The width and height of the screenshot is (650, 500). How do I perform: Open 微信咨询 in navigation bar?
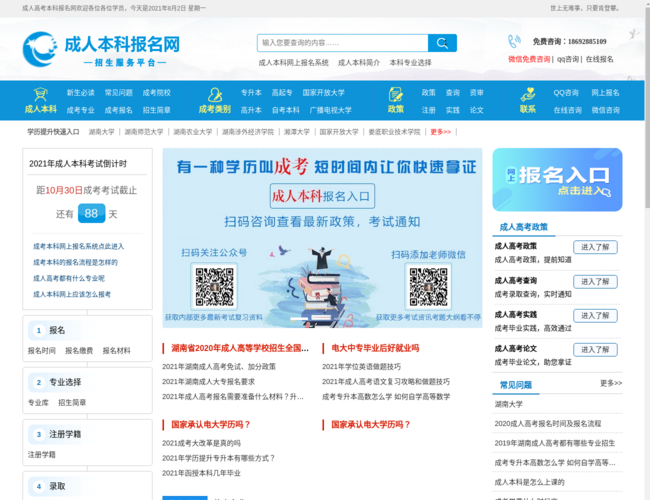(x=605, y=110)
